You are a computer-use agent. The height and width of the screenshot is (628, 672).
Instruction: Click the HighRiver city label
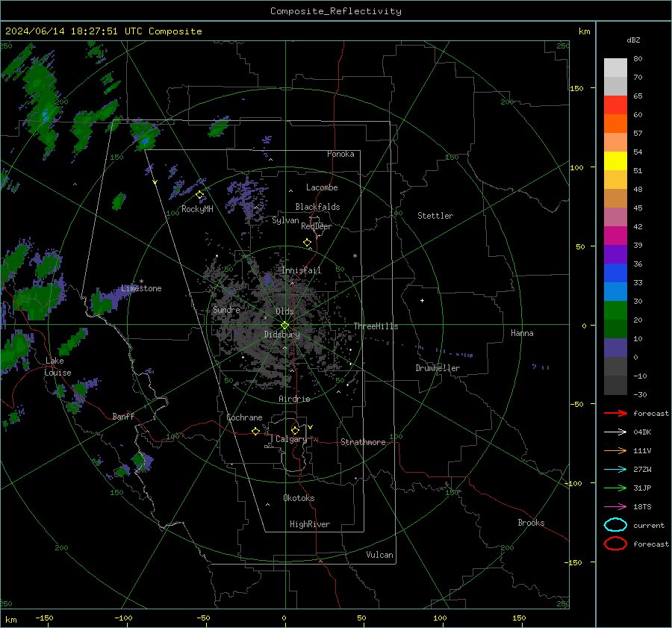click(x=310, y=524)
